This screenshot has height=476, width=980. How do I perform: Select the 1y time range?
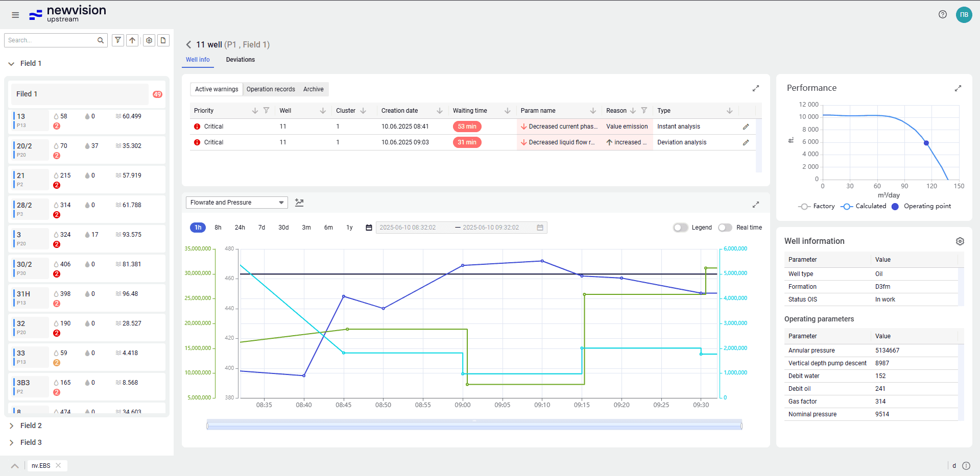click(349, 228)
